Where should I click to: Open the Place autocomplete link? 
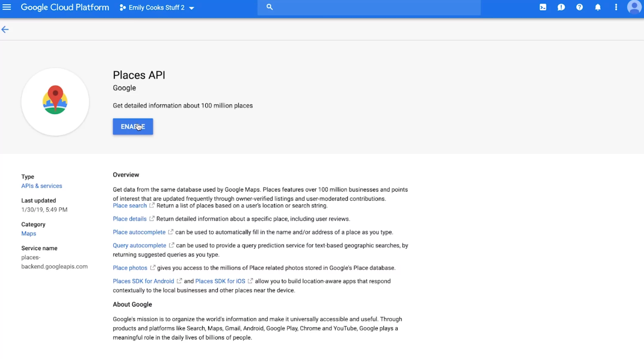(x=139, y=232)
